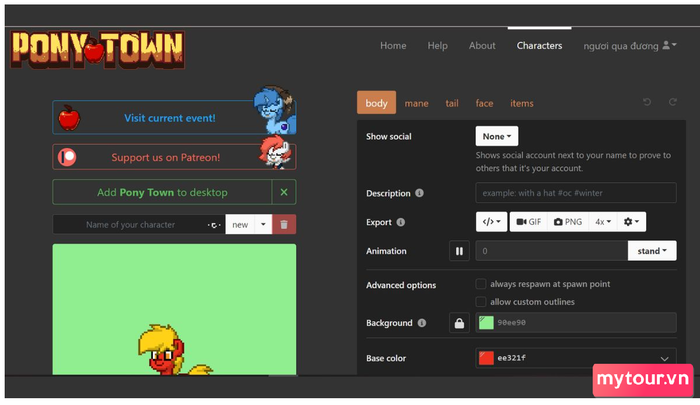Click Support us on Patreon
Viewport: 700px width, 405px height.
click(x=174, y=157)
